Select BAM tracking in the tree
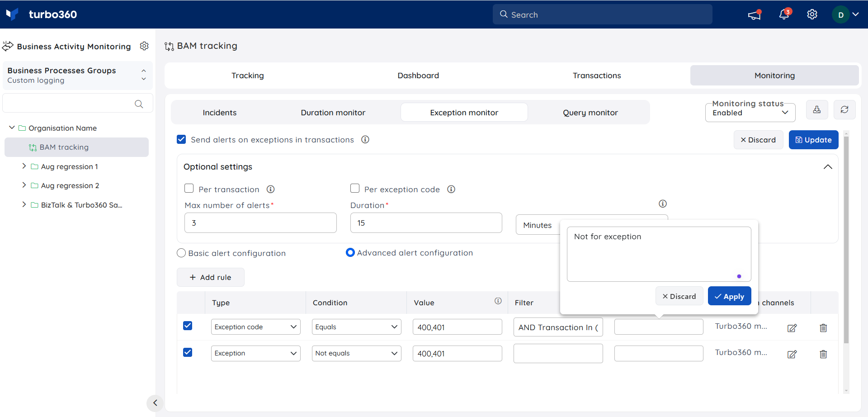 pyautogui.click(x=76, y=147)
